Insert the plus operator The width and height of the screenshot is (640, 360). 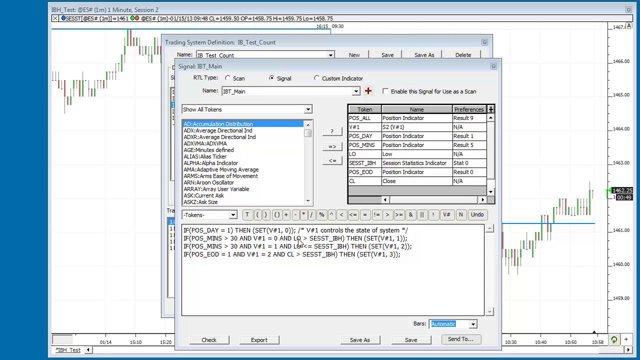click(286, 215)
